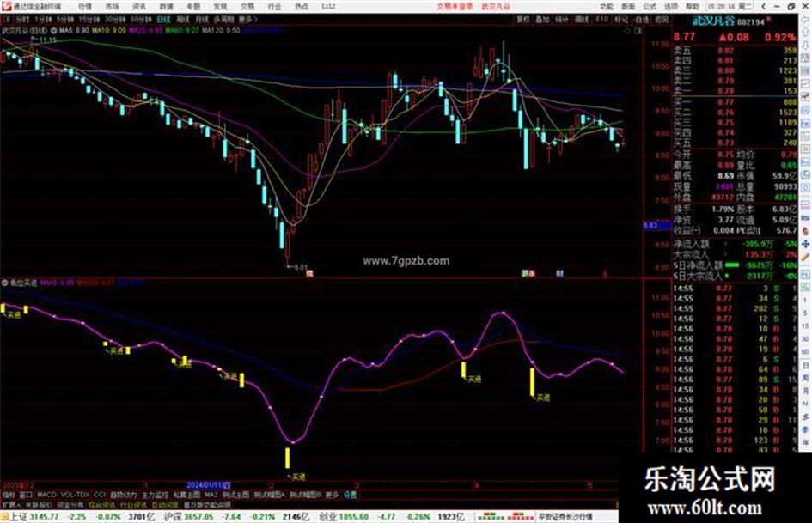The width and height of the screenshot is (812, 523).
Task: Select the 窗口 tab at bottom
Action: [26, 495]
